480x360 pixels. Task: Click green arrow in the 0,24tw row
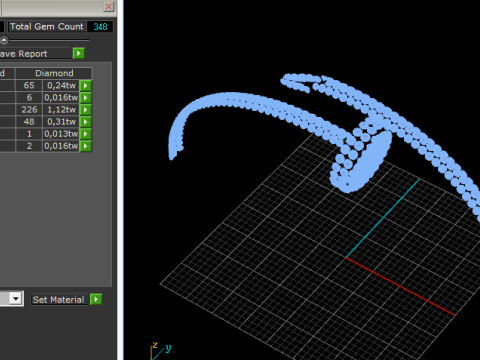tap(86, 86)
